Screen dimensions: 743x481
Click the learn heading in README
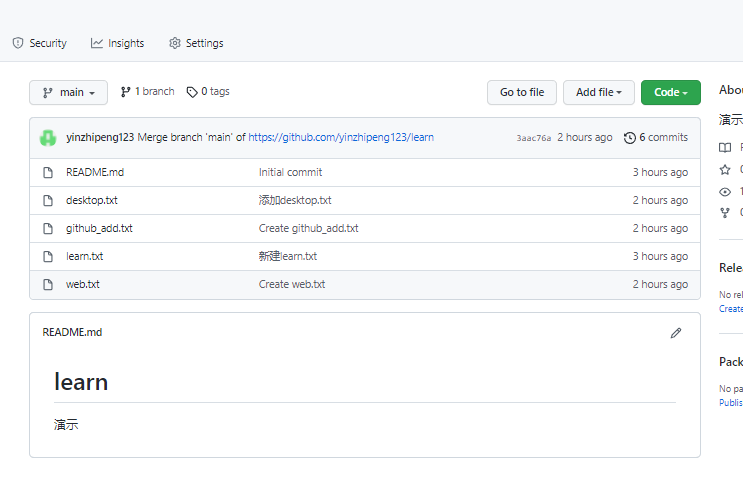pyautogui.click(x=81, y=382)
